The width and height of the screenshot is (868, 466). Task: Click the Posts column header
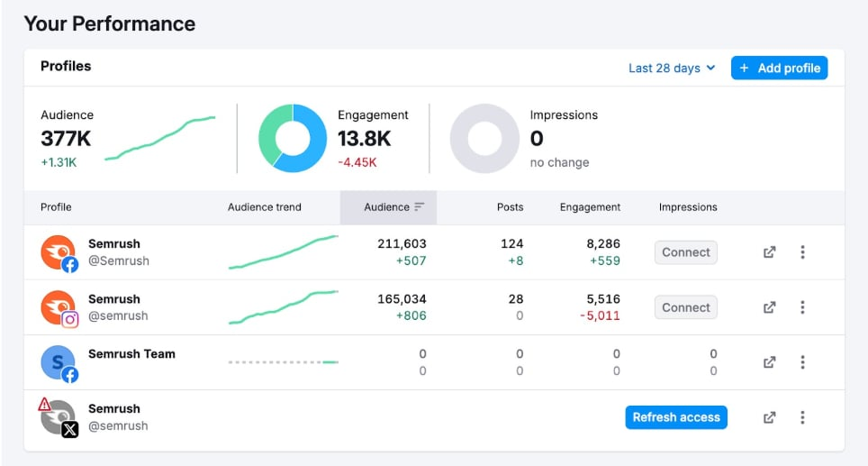(510, 207)
